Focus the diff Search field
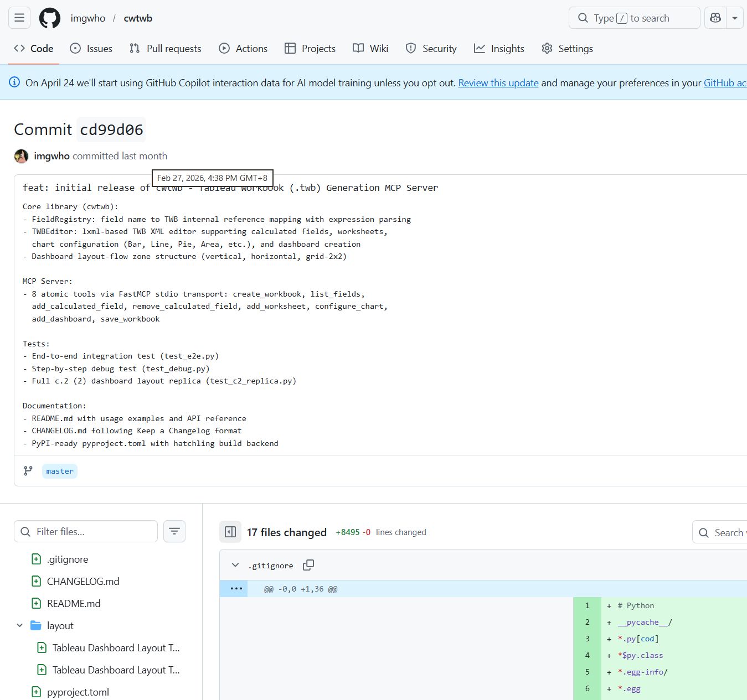 pos(720,532)
